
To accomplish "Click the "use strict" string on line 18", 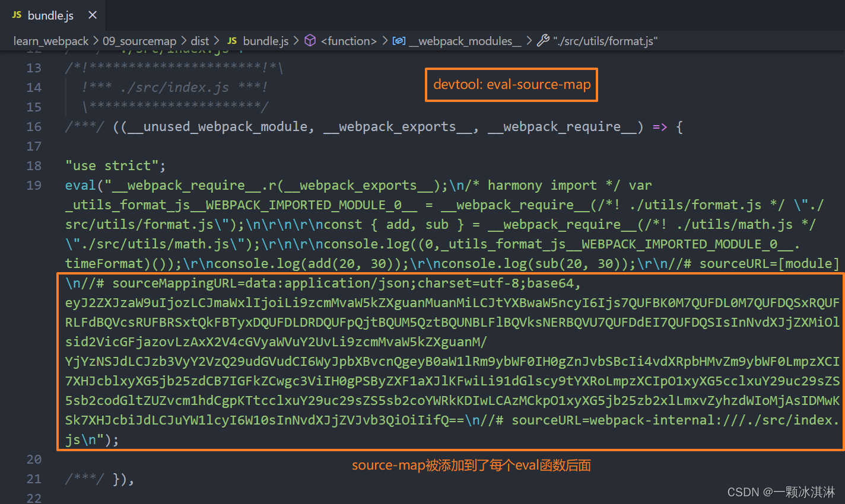I will click(x=112, y=165).
